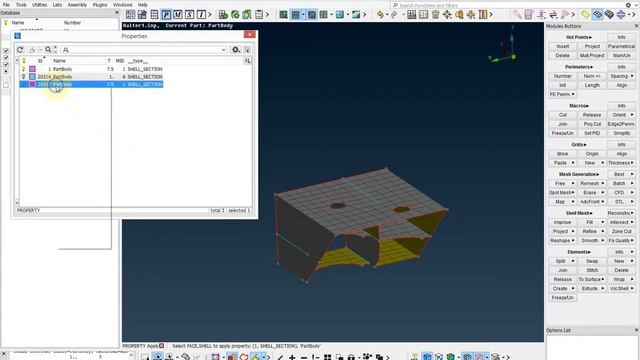Open the FE Perim. dropdown
This screenshot has height=360, width=640.
click(x=562, y=94)
